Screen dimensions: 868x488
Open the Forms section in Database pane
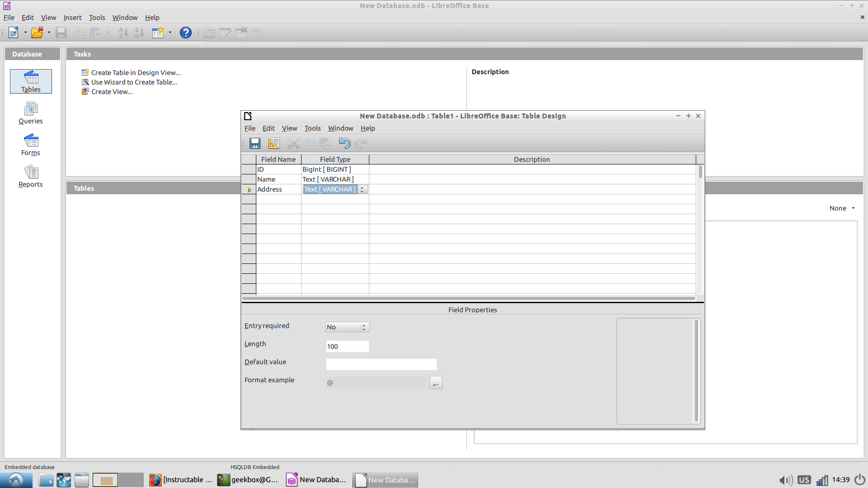pyautogui.click(x=31, y=145)
